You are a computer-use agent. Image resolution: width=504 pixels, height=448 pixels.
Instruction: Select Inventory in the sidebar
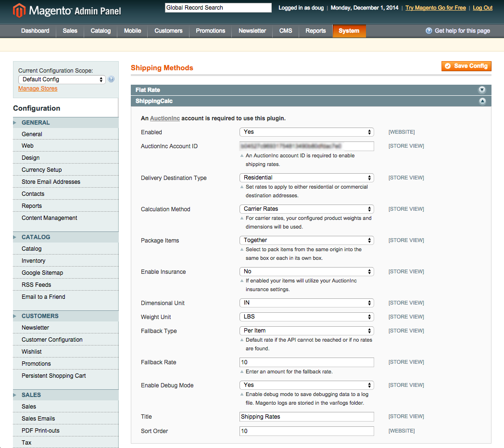(65, 261)
